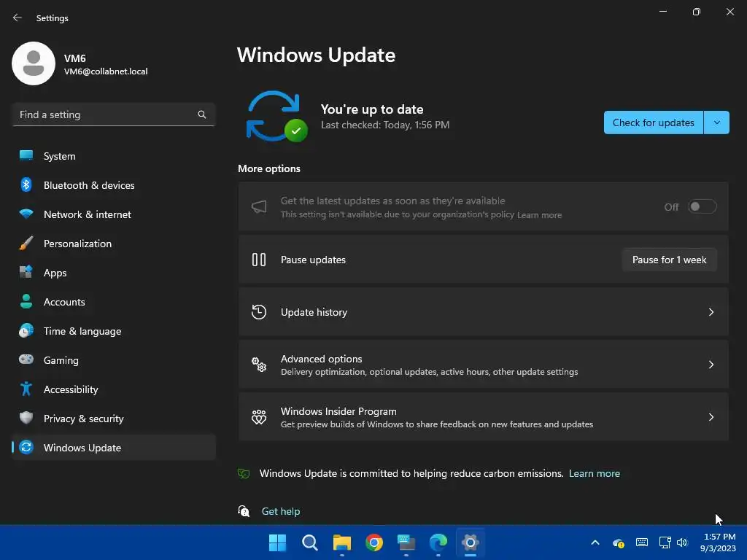747x560 pixels.
Task: Expand Check for updates dropdown arrow
Action: click(716, 122)
